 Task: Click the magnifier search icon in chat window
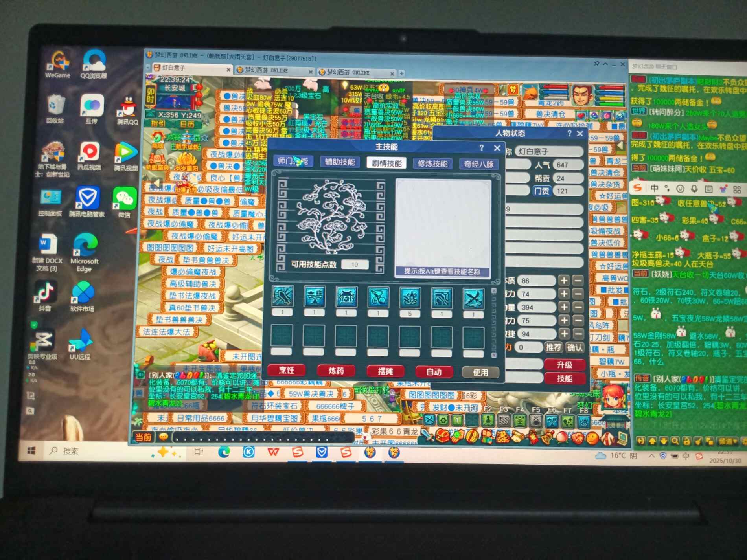tap(675, 441)
